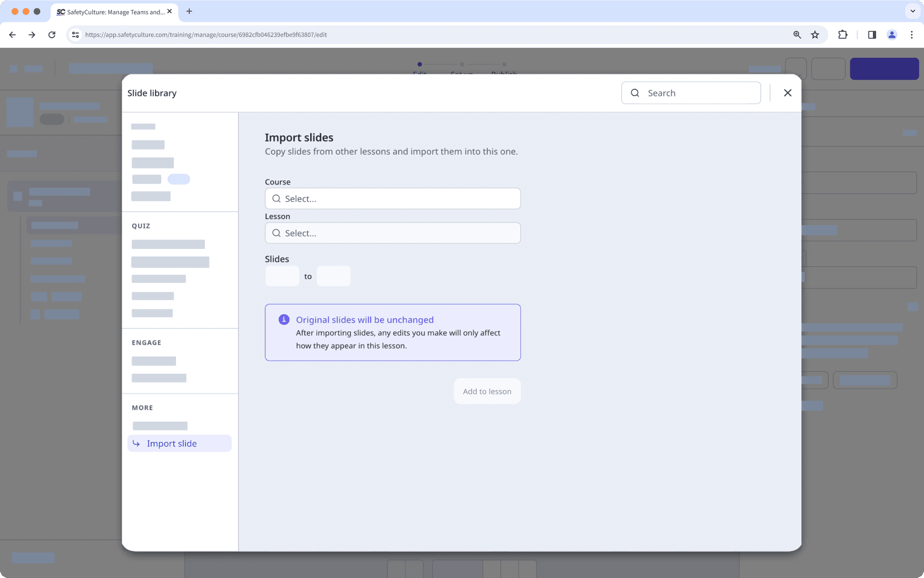Click the search magnifier in the Slide library header
The width and height of the screenshot is (924, 578).
[635, 92]
